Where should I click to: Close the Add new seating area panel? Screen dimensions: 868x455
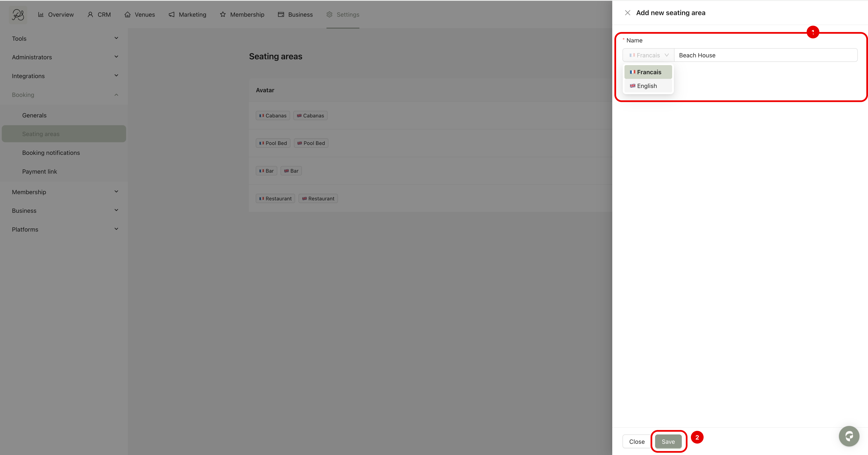pyautogui.click(x=627, y=13)
